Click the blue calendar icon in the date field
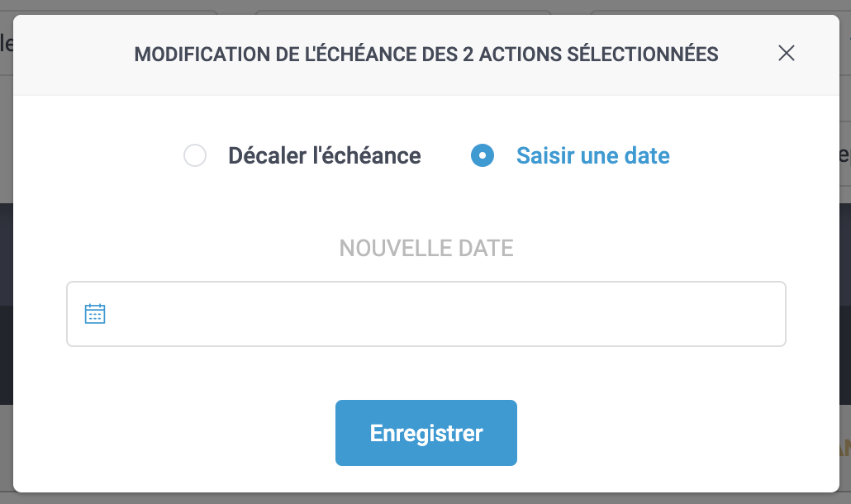 click(x=95, y=313)
